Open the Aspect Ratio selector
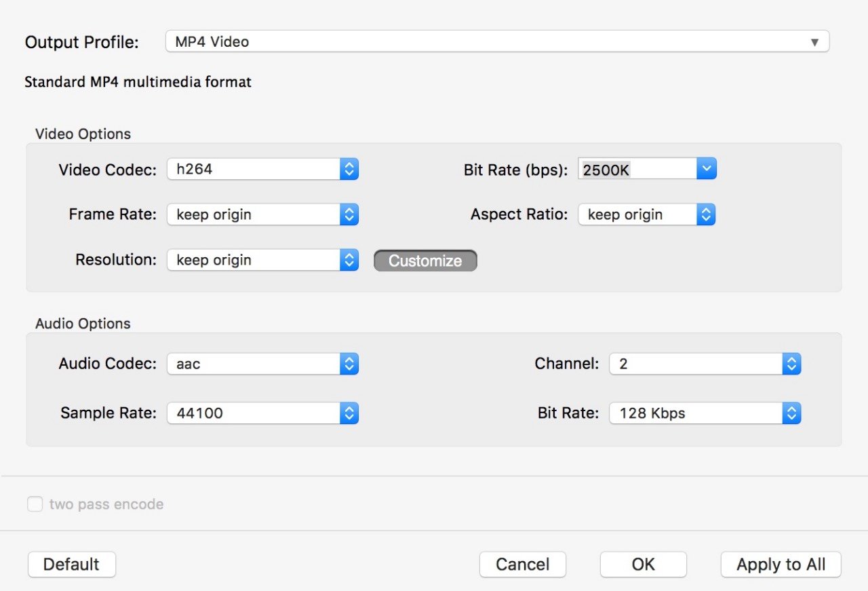The height and width of the screenshot is (591, 868). [x=646, y=215]
